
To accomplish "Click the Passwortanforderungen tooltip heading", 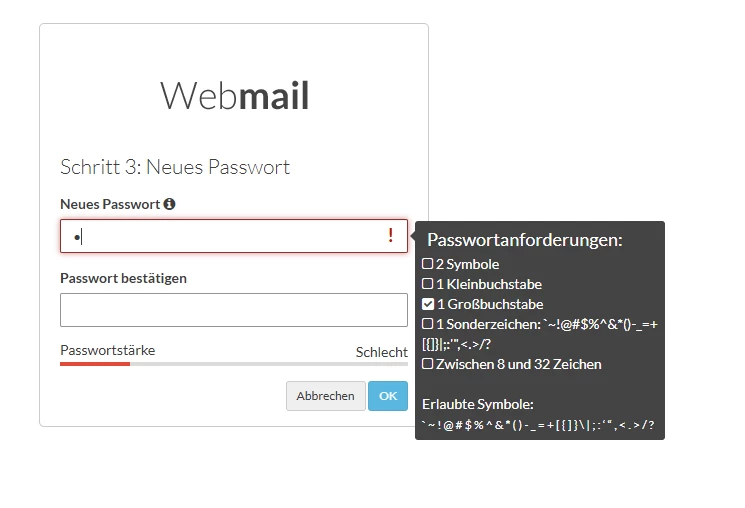I will (x=525, y=240).
